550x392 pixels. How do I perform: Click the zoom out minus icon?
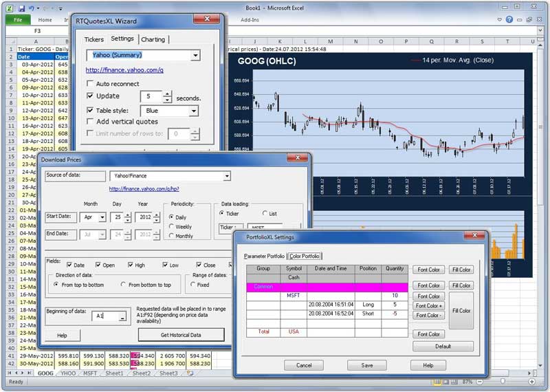[479, 382]
